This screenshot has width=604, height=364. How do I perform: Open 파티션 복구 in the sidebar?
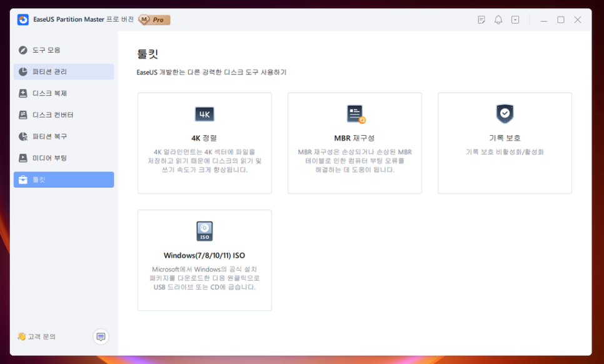(64, 136)
